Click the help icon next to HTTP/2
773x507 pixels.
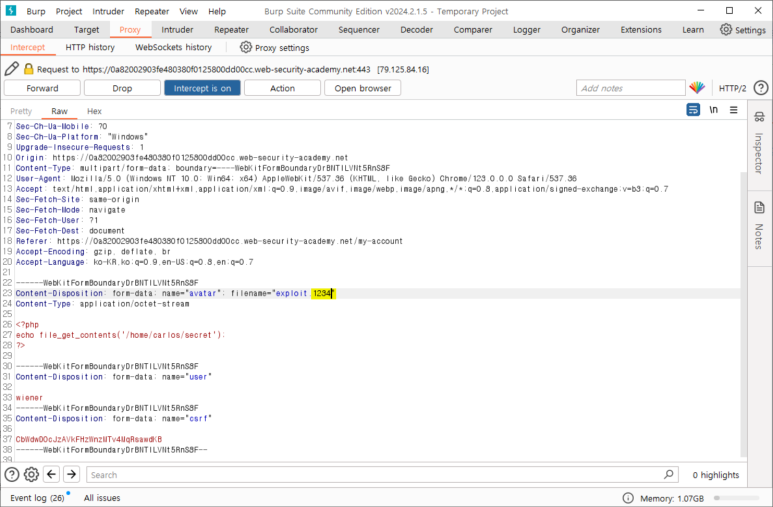[x=761, y=88]
